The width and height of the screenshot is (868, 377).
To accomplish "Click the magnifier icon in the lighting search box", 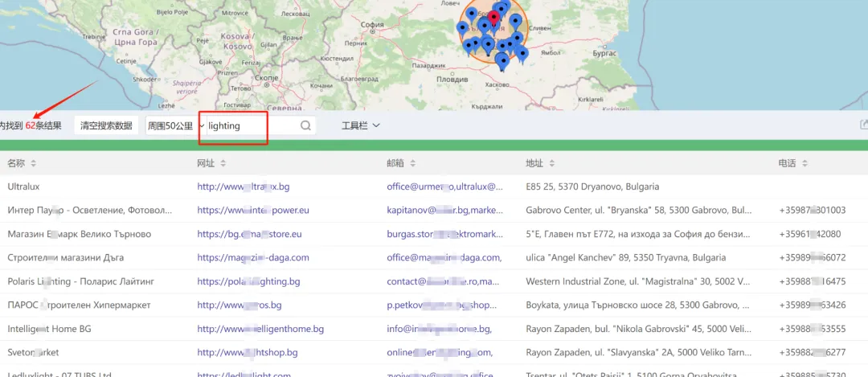I will pyautogui.click(x=305, y=125).
